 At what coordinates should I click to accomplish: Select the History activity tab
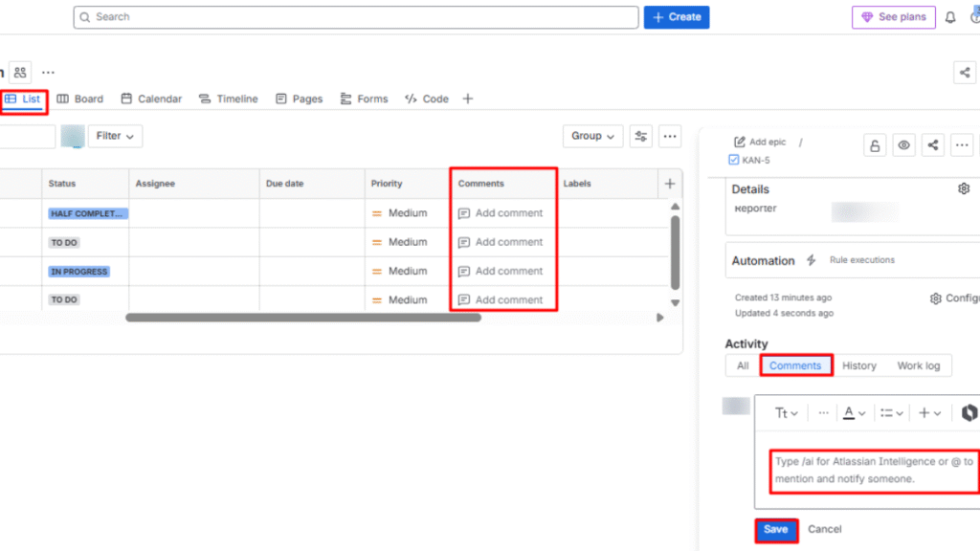[x=858, y=365]
